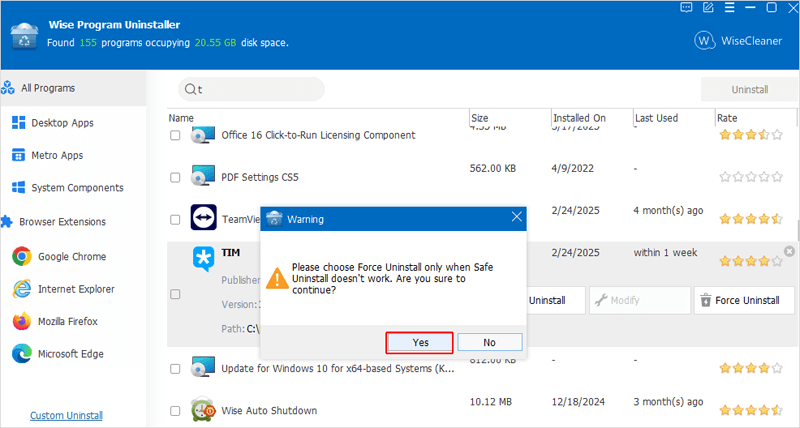Screen dimensions: 800x428
Task: Open the feedback chat icon in title bar
Action: 686,8
